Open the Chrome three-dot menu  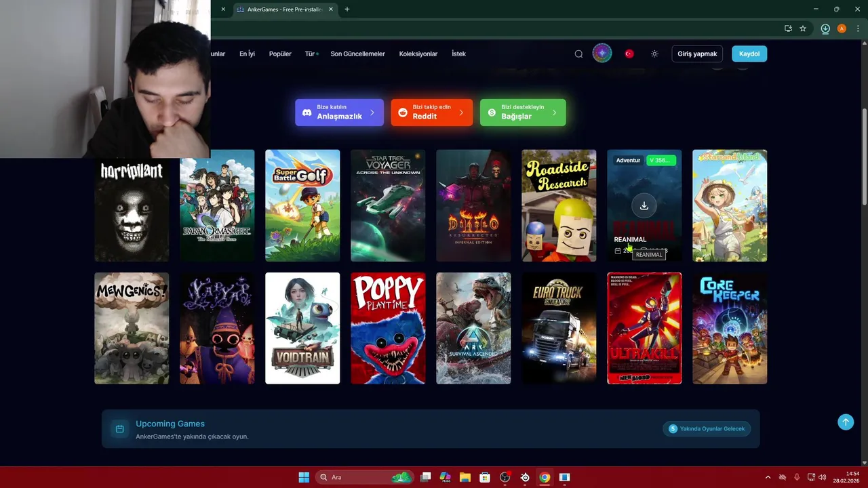[858, 28]
